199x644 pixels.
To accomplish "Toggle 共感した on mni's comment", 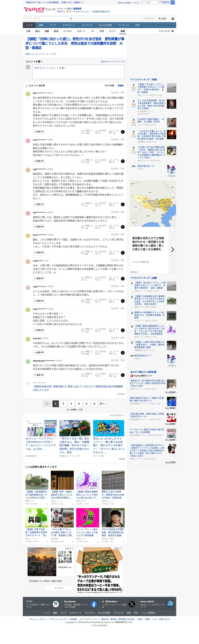I will pyautogui.click(x=87, y=253).
